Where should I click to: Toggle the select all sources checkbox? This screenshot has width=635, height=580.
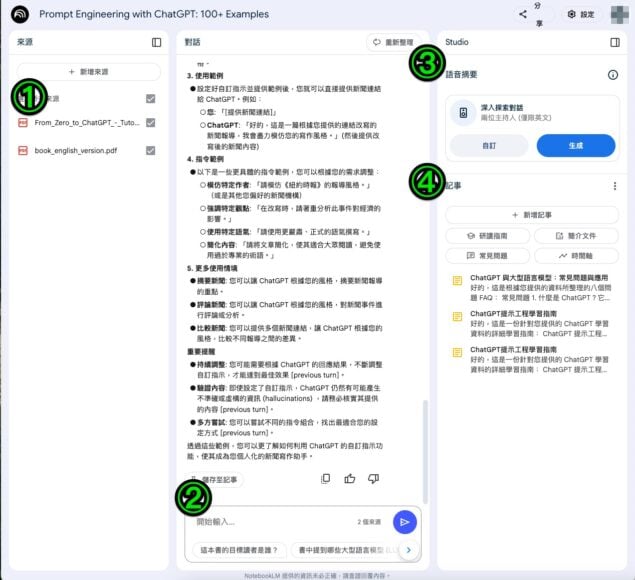tap(150, 99)
